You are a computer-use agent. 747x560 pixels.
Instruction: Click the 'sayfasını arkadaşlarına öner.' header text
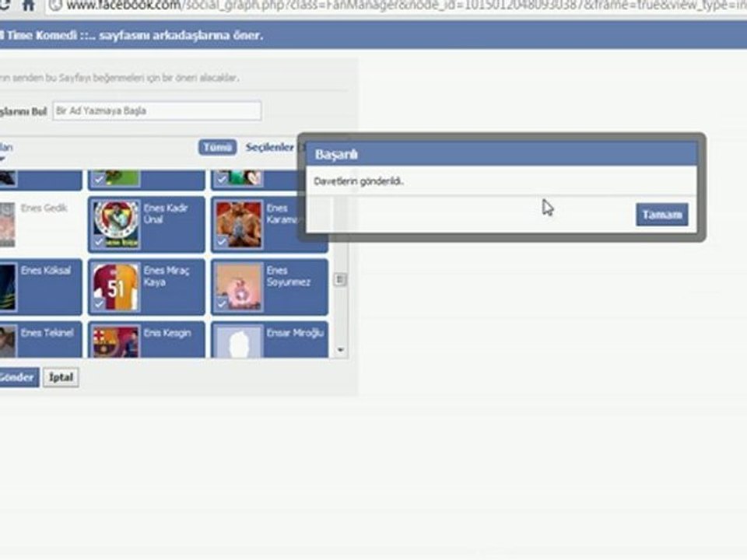tap(181, 35)
